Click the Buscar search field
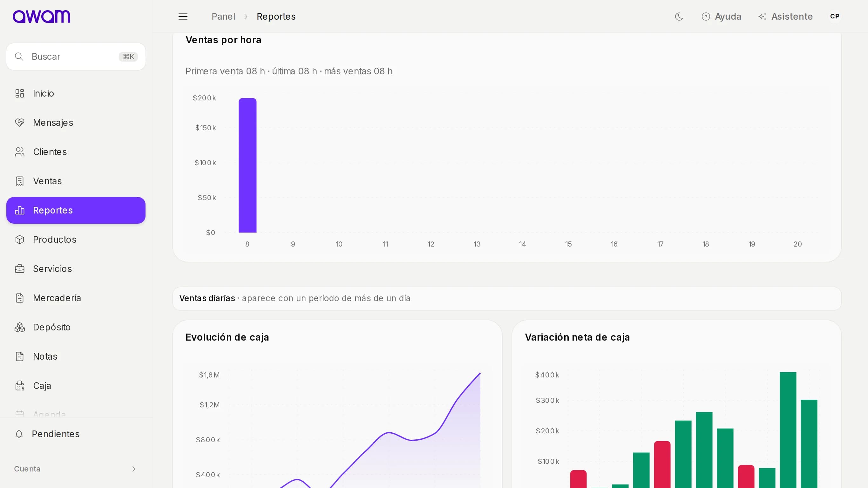Screen dimensions: 868x488 [x=76, y=57]
